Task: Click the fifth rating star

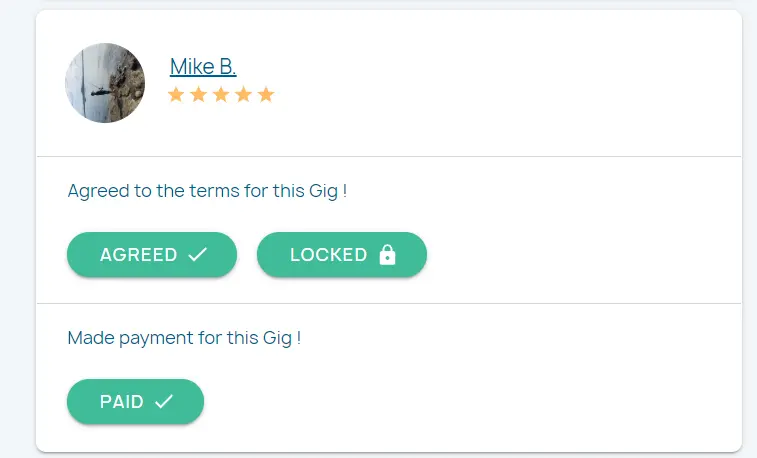Action: click(x=265, y=95)
